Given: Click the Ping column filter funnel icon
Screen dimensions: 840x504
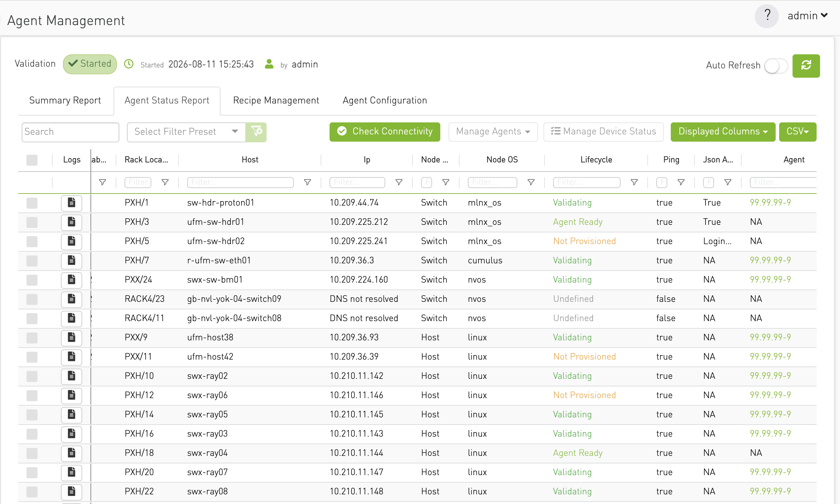Looking at the screenshot, I should coord(681,182).
